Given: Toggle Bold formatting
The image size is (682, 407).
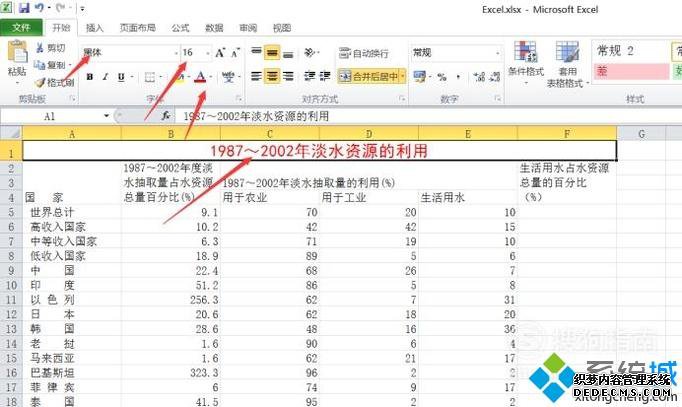Looking at the screenshot, I should (x=90, y=77).
